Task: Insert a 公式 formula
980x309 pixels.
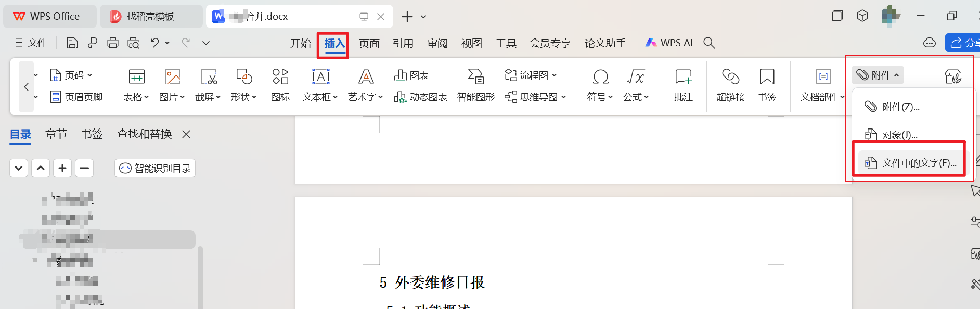Action: (x=636, y=85)
